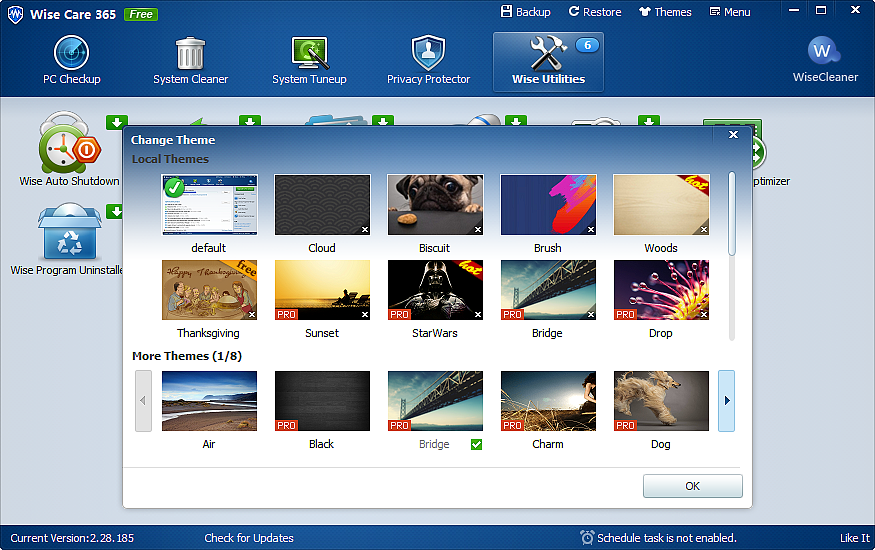This screenshot has width=875, height=550.
Task: Click the WiseCleaner logo icon
Action: click(824, 51)
